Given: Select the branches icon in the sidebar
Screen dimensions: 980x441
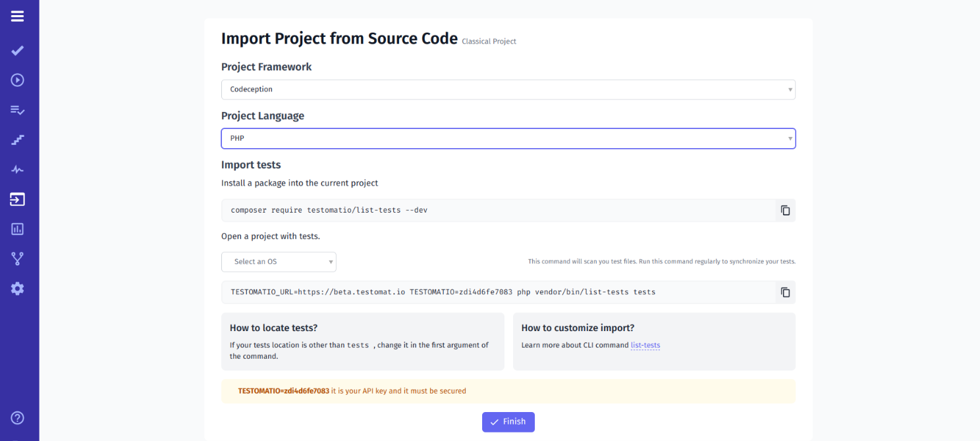Looking at the screenshot, I should pyautogui.click(x=17, y=258).
